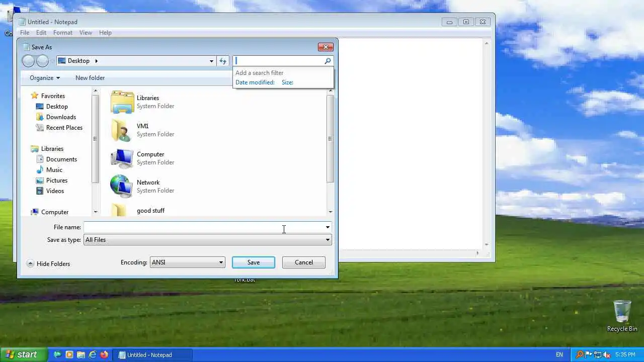Click the New folder button

[x=90, y=78]
